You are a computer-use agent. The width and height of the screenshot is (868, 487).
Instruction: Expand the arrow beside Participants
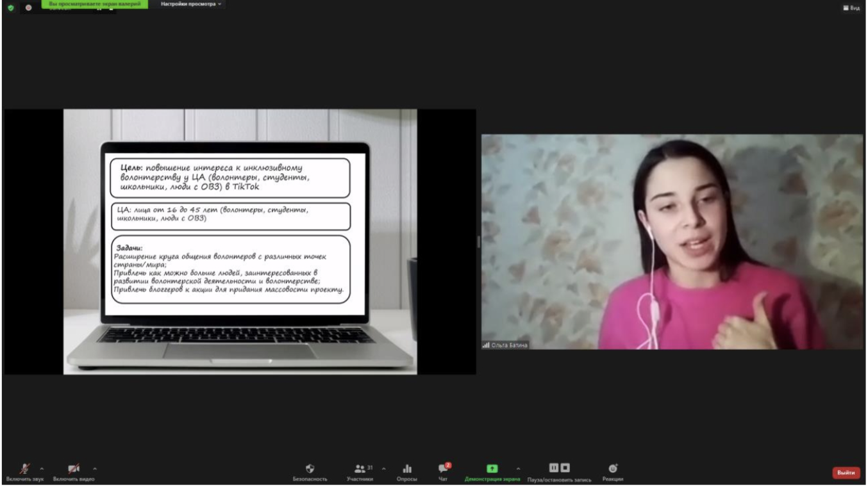384,468
